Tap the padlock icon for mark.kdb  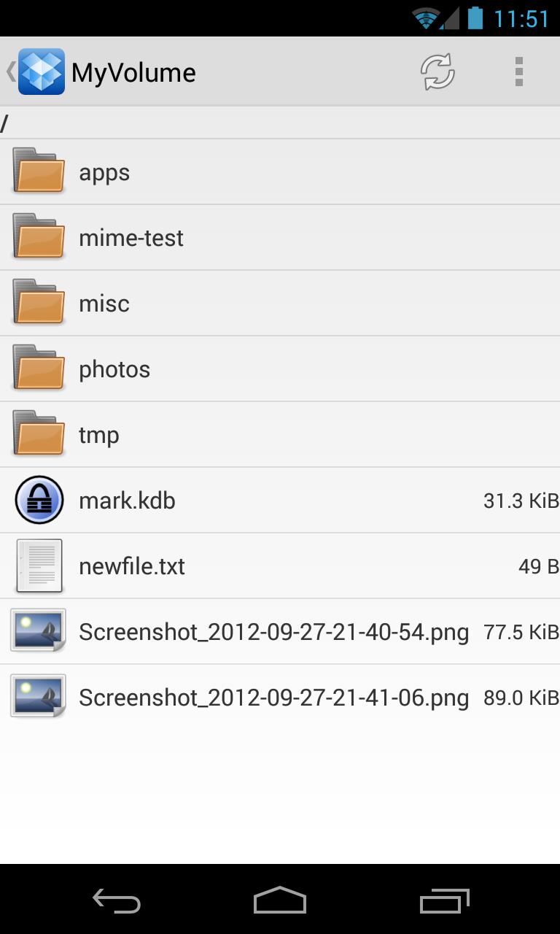[x=39, y=500]
